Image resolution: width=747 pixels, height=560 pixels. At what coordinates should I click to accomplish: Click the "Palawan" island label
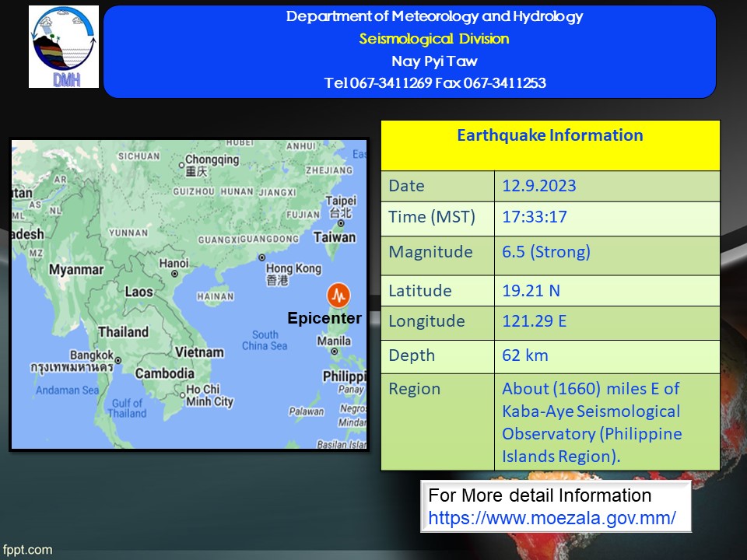pos(307,411)
